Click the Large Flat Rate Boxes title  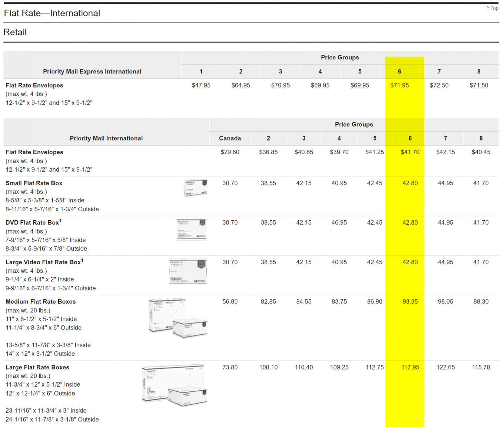tap(37, 367)
